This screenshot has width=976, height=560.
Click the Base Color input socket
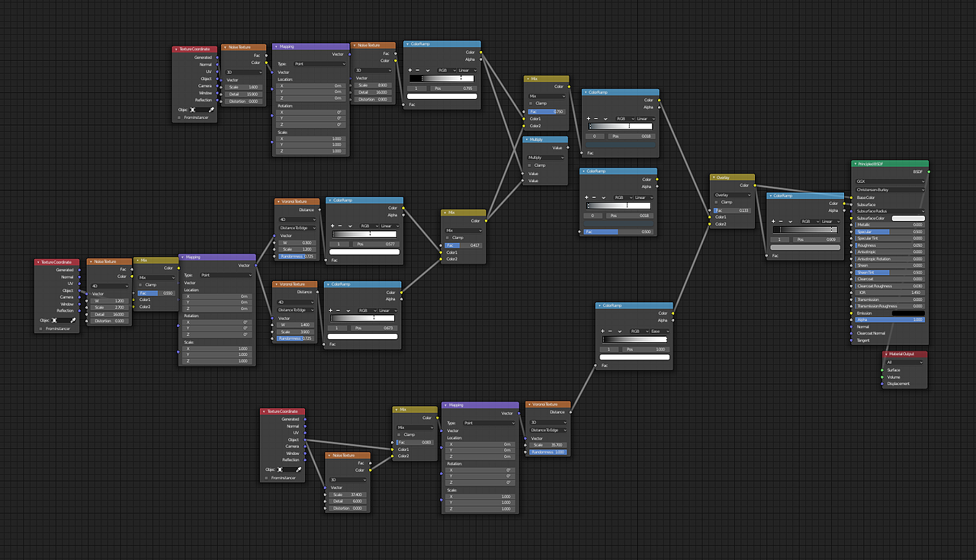tap(852, 197)
